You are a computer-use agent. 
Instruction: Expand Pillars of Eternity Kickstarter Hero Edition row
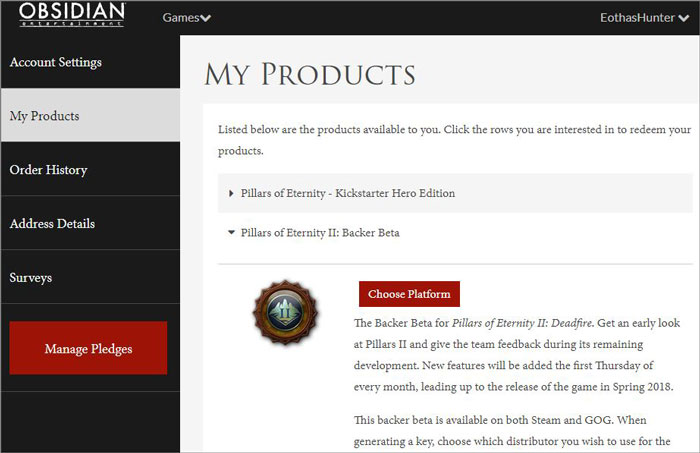(455, 193)
